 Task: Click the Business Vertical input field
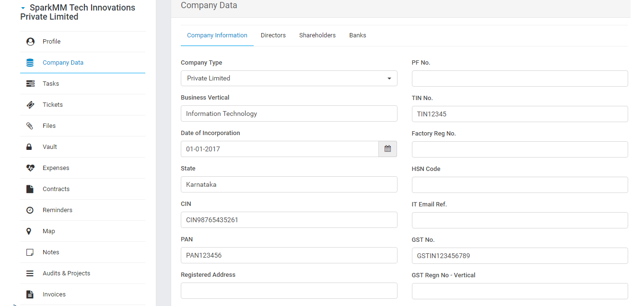[x=289, y=113]
